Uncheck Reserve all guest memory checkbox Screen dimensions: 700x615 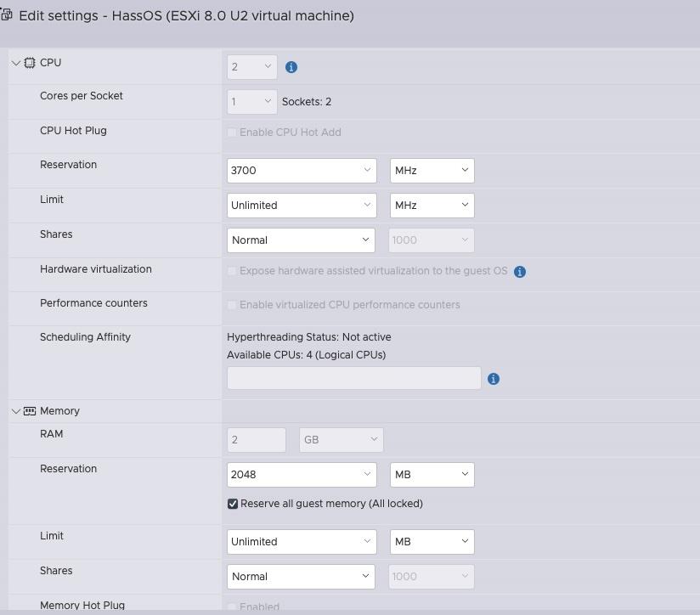(x=233, y=504)
